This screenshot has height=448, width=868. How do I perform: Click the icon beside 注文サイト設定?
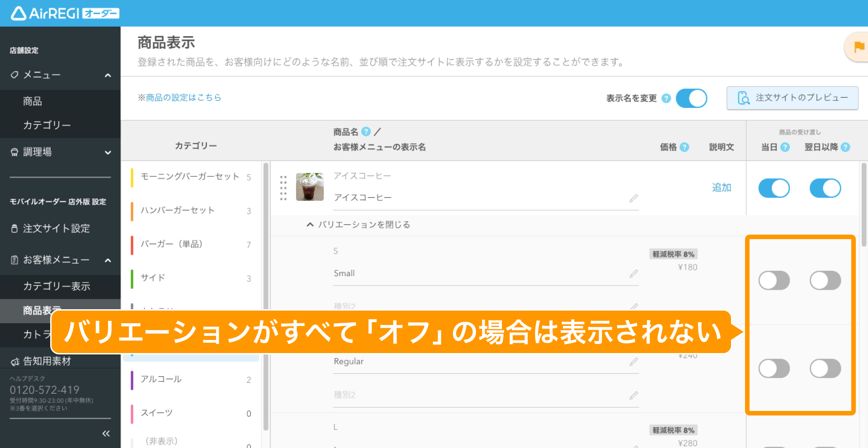pos(14,229)
